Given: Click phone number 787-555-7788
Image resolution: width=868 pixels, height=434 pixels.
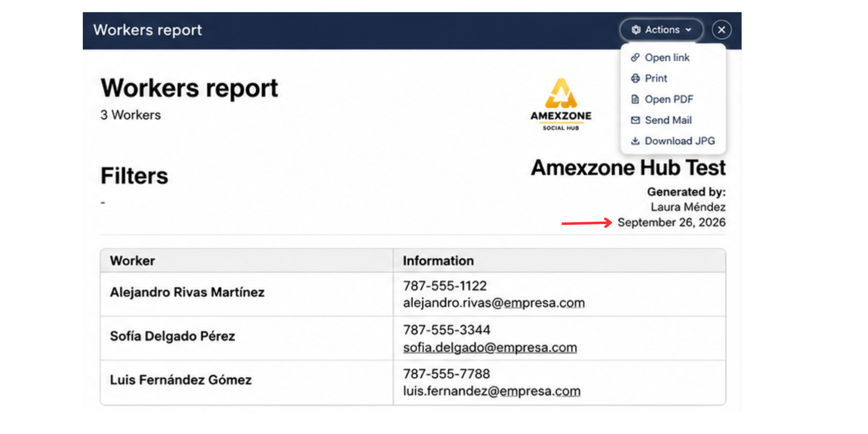Looking at the screenshot, I should coord(446,374).
